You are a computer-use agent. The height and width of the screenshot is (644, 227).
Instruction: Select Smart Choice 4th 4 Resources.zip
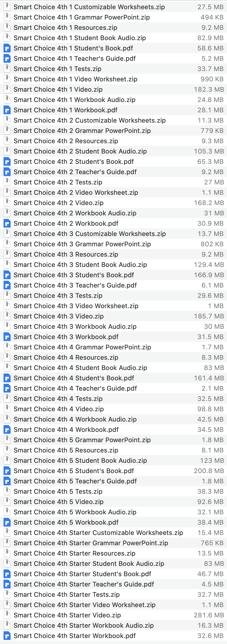(66, 358)
